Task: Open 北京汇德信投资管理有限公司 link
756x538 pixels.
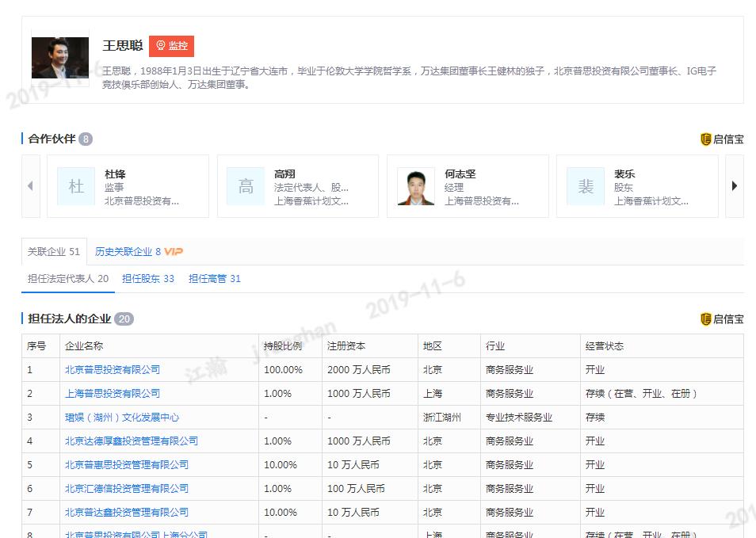Action: (127, 489)
